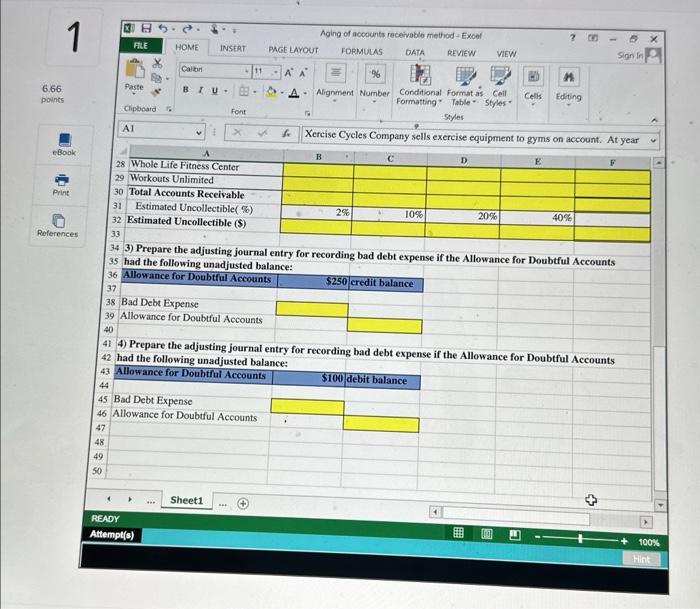Expand the formula bar chevron

click(653, 140)
